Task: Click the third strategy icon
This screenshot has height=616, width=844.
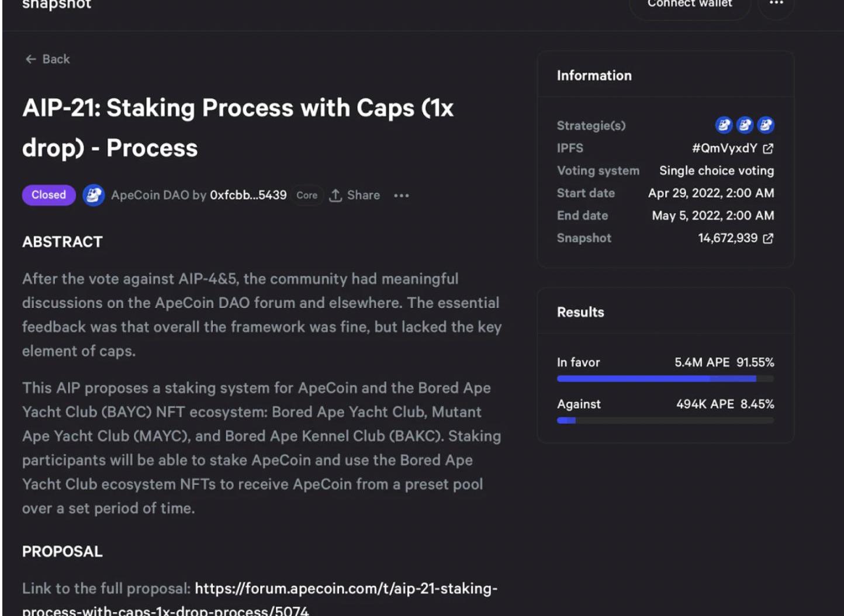Action: (766, 125)
